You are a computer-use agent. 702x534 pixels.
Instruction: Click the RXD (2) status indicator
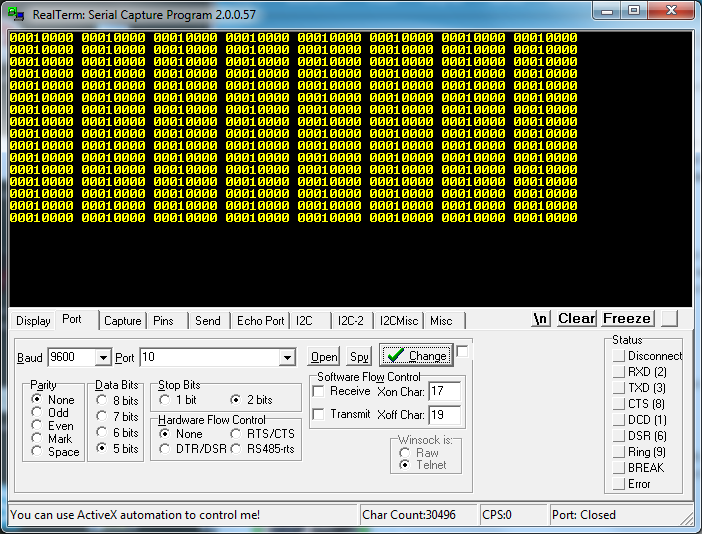(619, 372)
